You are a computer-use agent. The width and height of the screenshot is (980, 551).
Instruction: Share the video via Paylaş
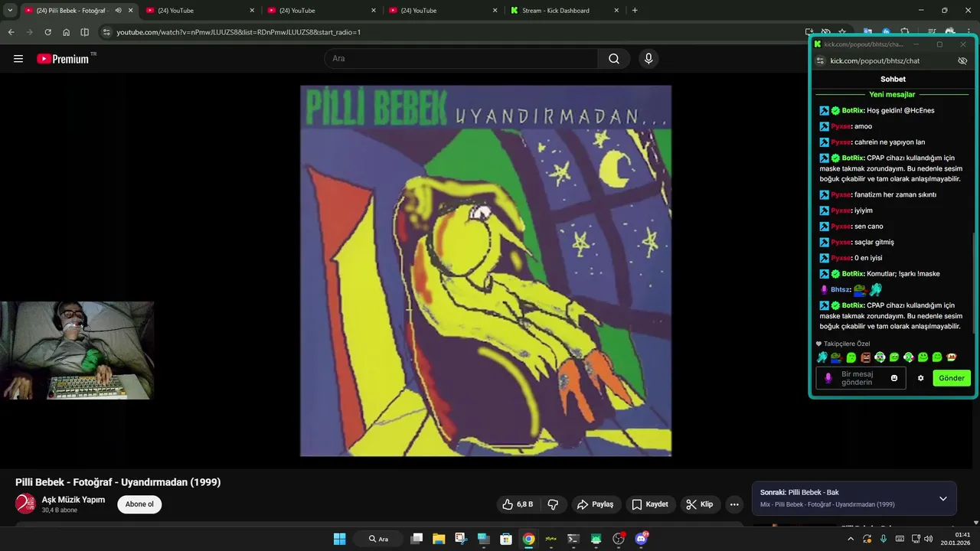click(595, 504)
